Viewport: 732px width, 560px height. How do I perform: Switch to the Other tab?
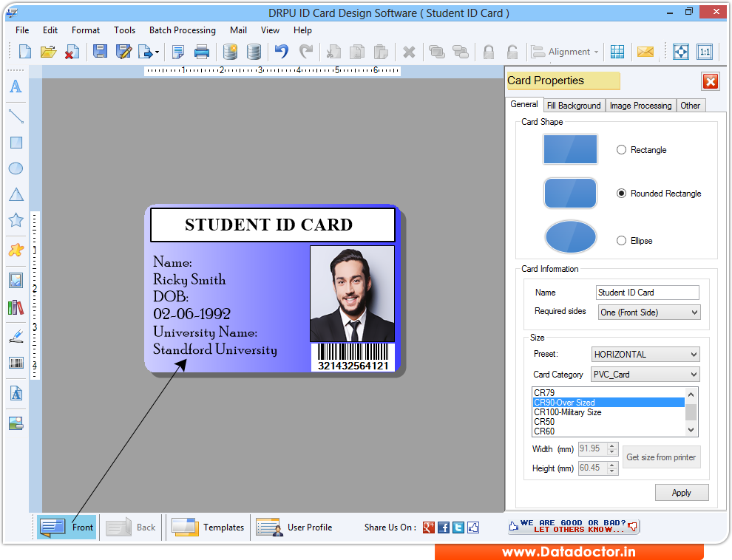(690, 106)
